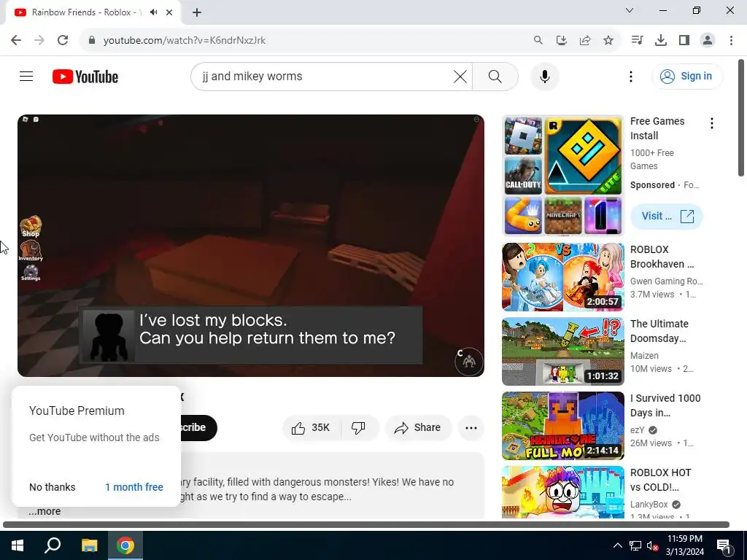Viewport: 747px width, 560px height.
Task: Go to YouTube home via logo
Action: (85, 77)
